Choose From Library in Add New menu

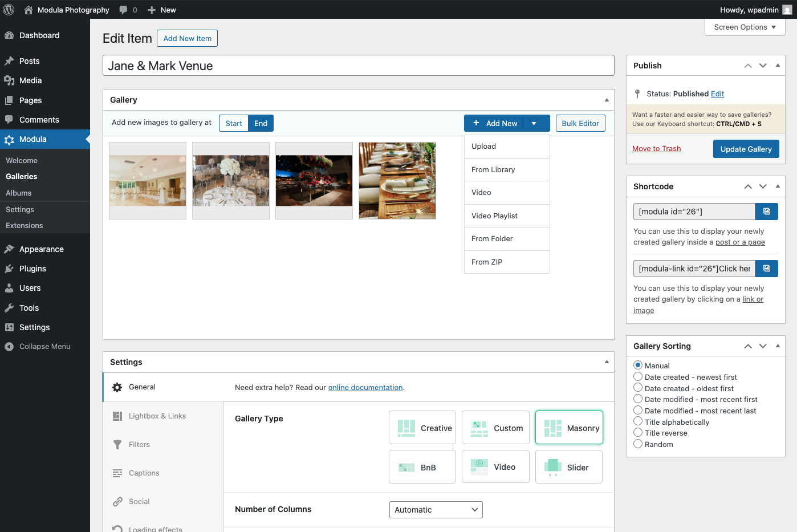pos(493,170)
